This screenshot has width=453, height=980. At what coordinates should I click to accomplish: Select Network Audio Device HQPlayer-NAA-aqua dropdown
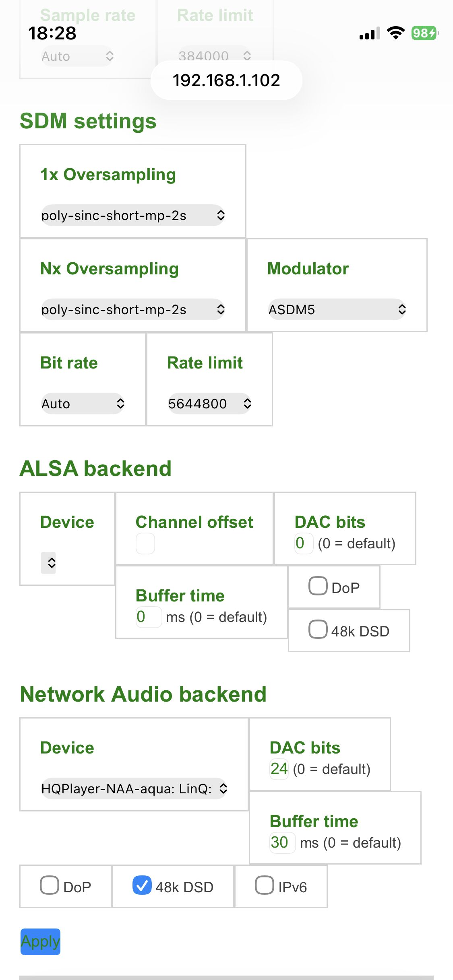click(x=134, y=789)
